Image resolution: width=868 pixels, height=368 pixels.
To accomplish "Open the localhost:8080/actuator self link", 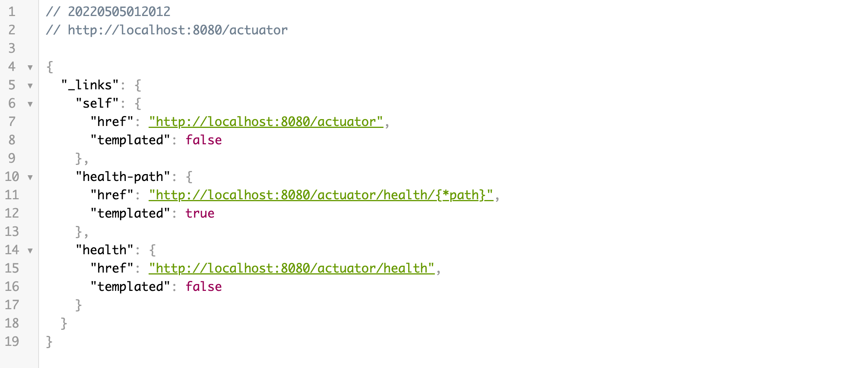I will coord(266,122).
